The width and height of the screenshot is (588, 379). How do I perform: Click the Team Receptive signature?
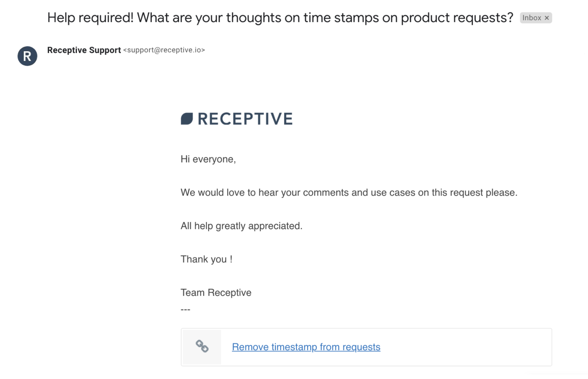[216, 292]
